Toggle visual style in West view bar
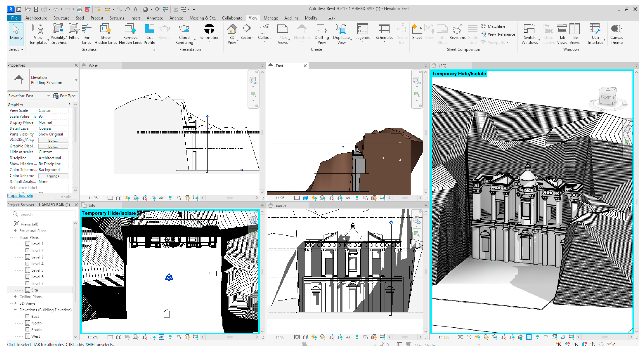 [119, 198]
